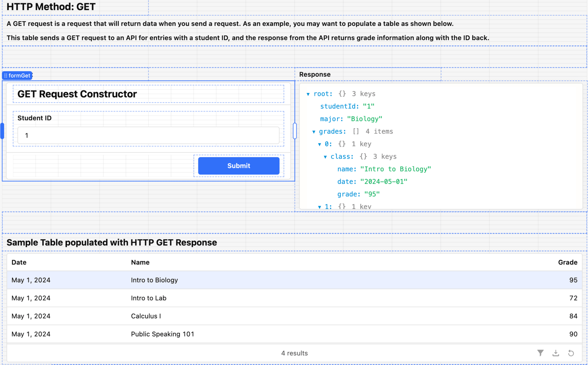Collapse the root node in Response
The height and width of the screenshot is (365, 588).
click(x=308, y=94)
